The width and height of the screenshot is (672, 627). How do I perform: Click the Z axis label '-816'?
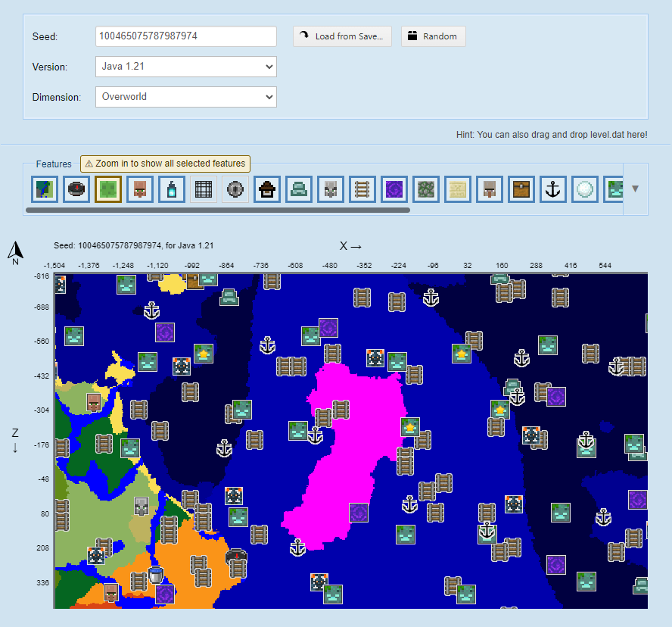point(42,276)
